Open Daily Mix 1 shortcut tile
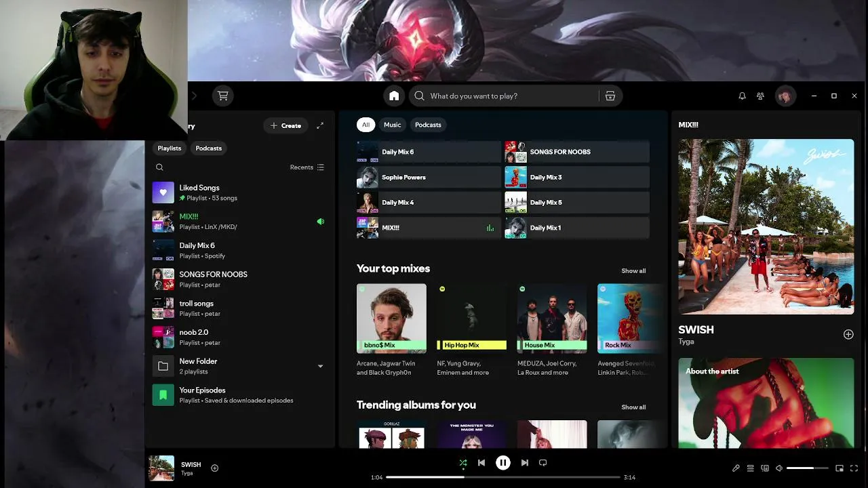This screenshot has height=488, width=868. click(x=577, y=228)
